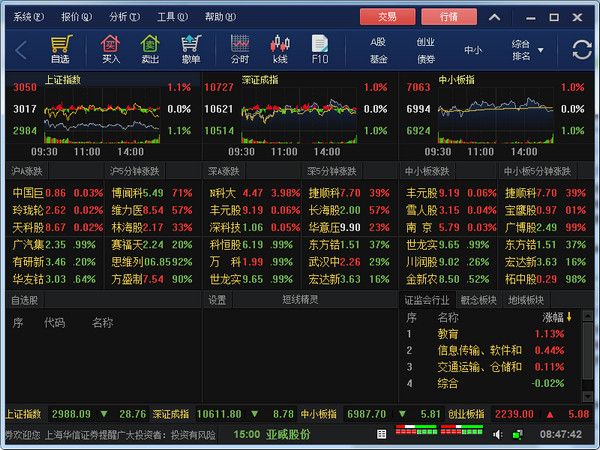Switch to the 概念板块 tab

[478, 300]
